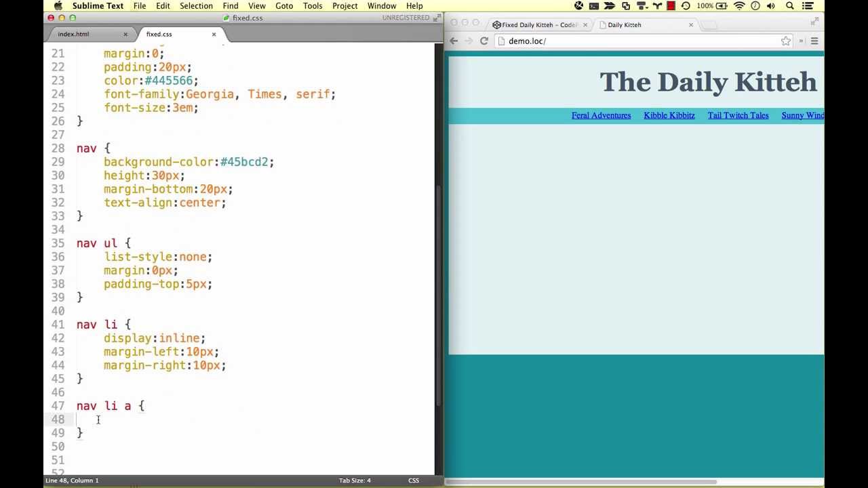Open the File menu
The image size is (868, 488).
139,5
